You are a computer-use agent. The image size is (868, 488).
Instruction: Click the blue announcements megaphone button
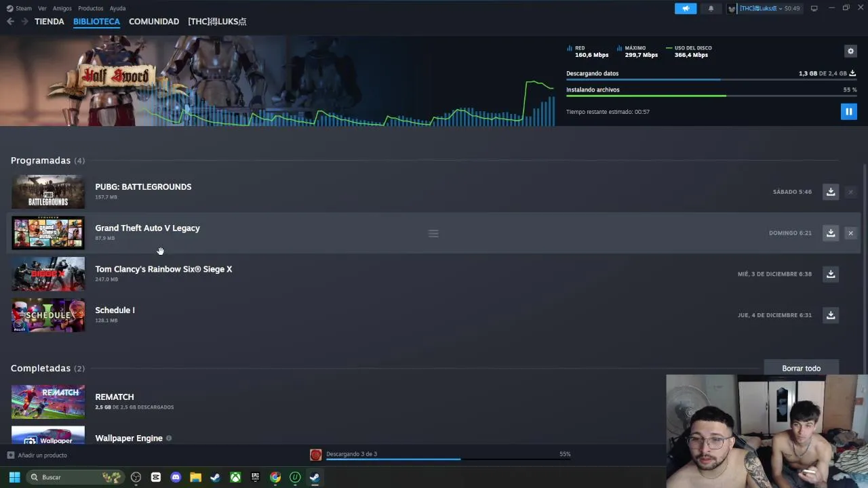686,8
